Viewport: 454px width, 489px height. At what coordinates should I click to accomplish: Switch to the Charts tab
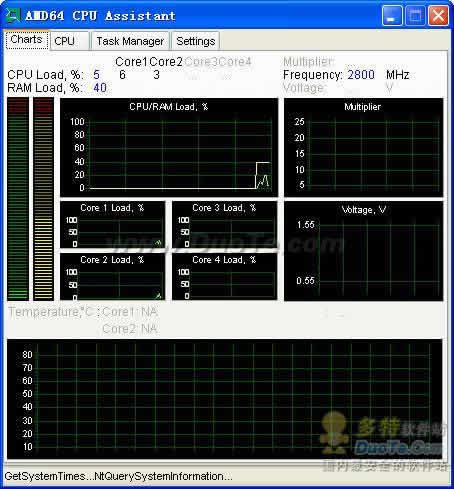[27, 40]
